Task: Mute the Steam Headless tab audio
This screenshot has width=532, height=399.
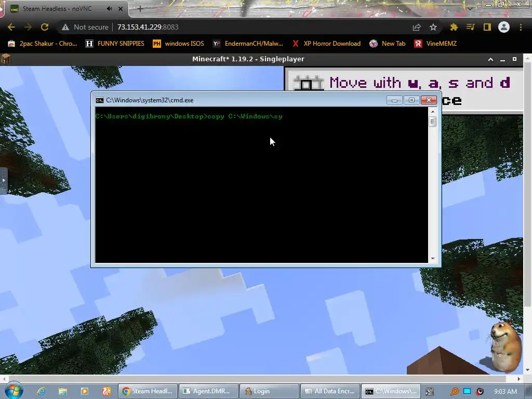Action: click(109, 9)
